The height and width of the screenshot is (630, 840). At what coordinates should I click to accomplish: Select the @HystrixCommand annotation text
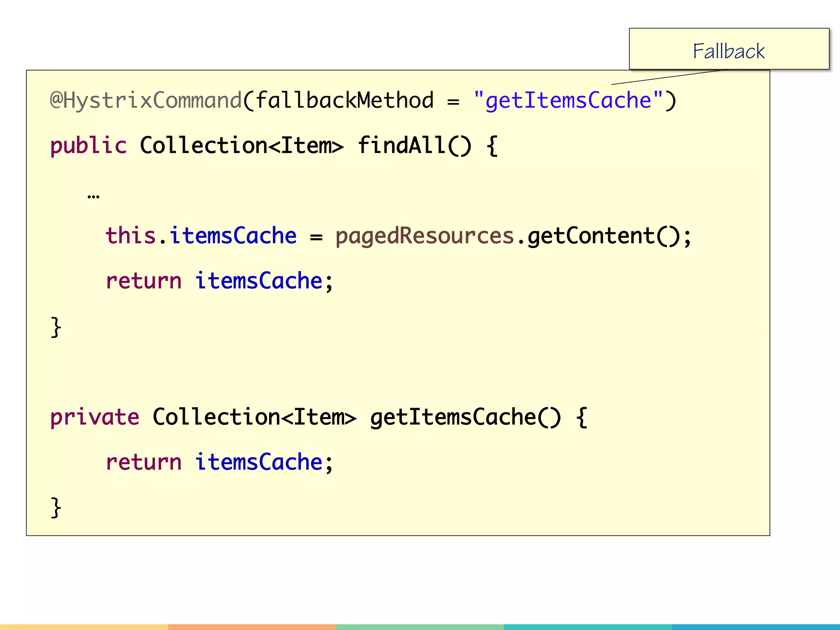tap(146, 101)
